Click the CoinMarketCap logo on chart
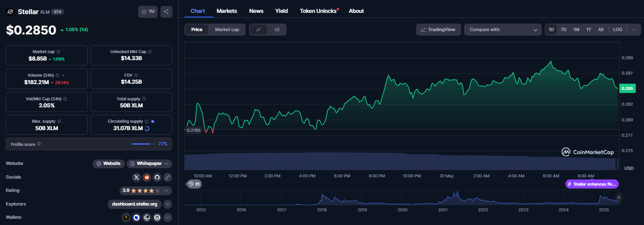The image size is (644, 225). [587, 152]
